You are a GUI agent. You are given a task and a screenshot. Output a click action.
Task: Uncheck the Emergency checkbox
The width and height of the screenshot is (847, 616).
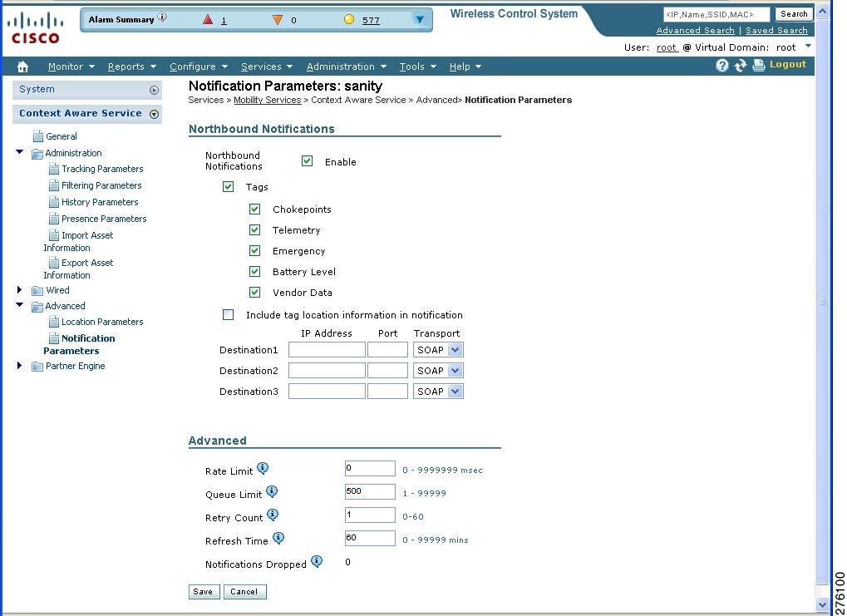coord(254,250)
